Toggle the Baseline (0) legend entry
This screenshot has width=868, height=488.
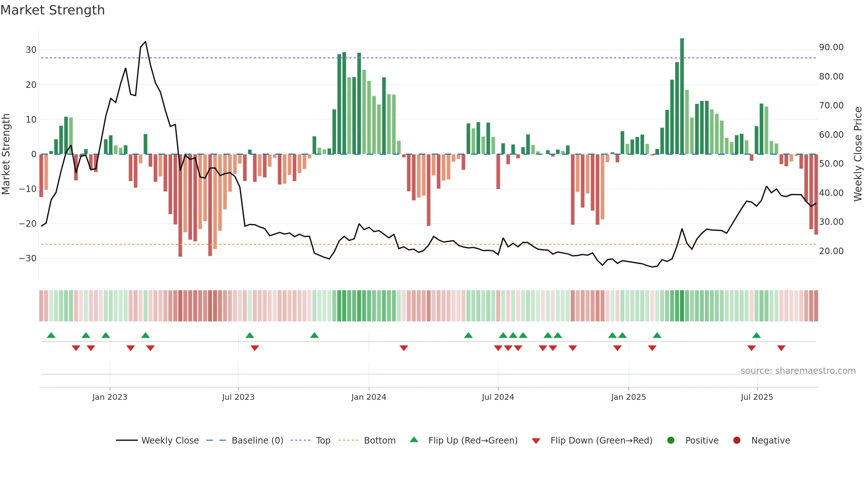(x=245, y=440)
